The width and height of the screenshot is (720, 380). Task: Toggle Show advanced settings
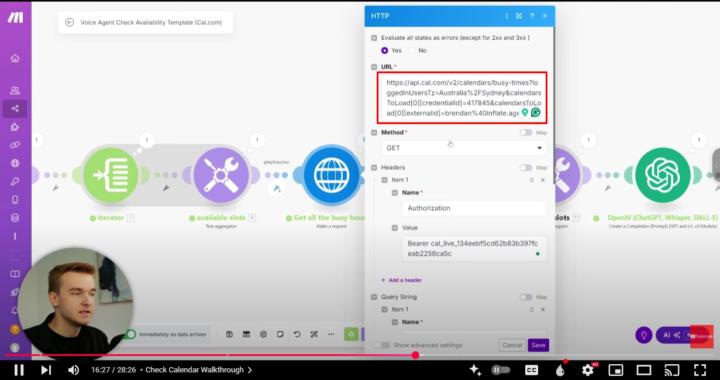click(x=382, y=345)
